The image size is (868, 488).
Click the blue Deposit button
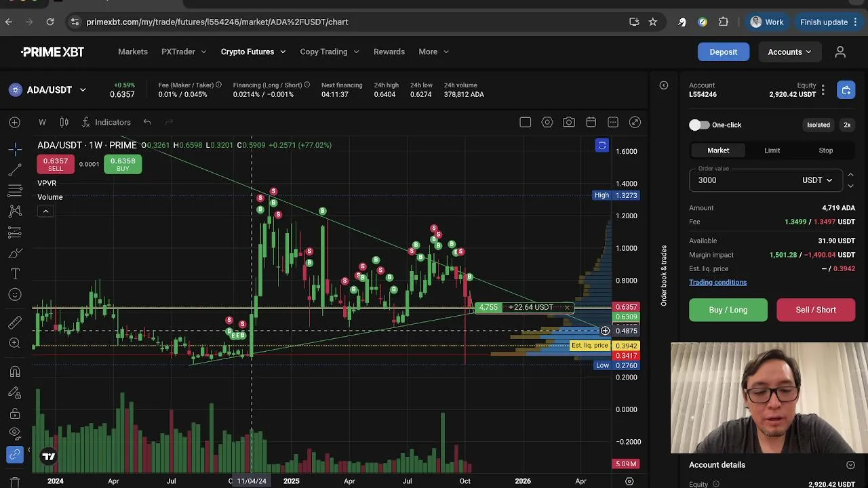724,52
